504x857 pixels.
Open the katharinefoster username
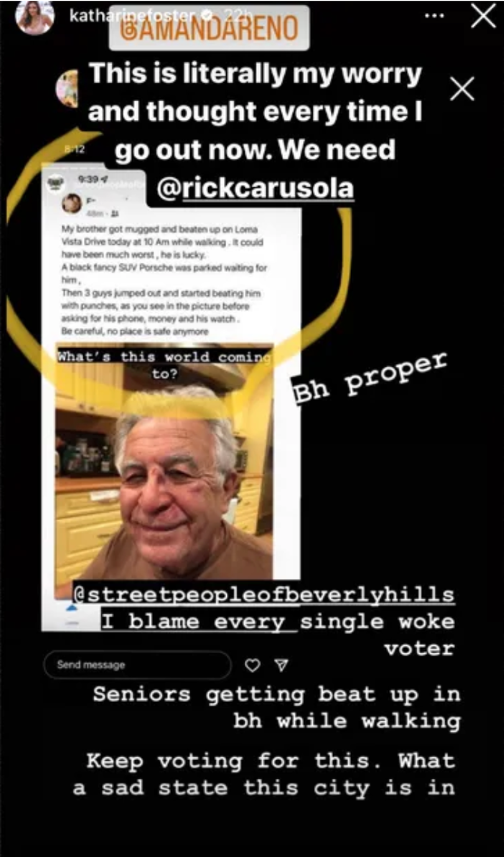(132, 16)
